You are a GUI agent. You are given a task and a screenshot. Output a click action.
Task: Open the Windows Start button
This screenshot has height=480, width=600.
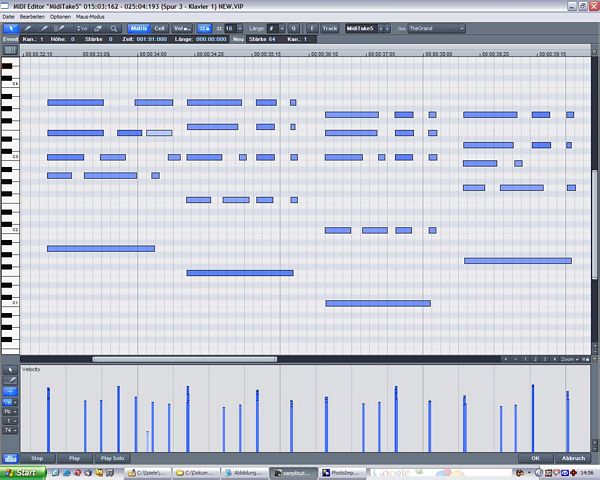pyautogui.click(x=23, y=473)
